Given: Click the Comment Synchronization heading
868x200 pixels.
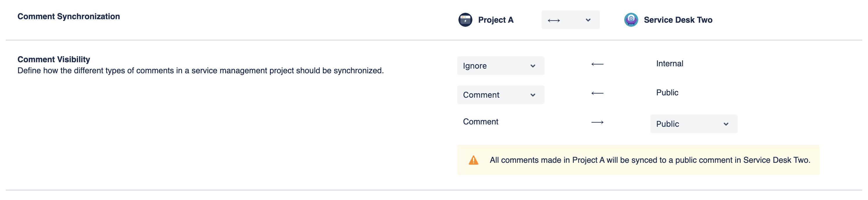Looking at the screenshot, I should click(x=68, y=17).
